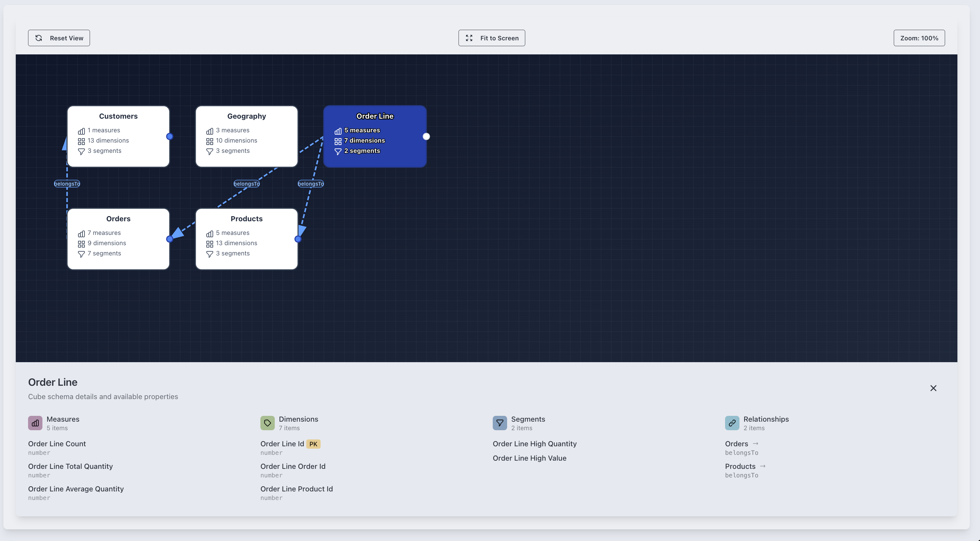The image size is (980, 541).
Task: Select the Geography cube node
Action: tap(246, 136)
